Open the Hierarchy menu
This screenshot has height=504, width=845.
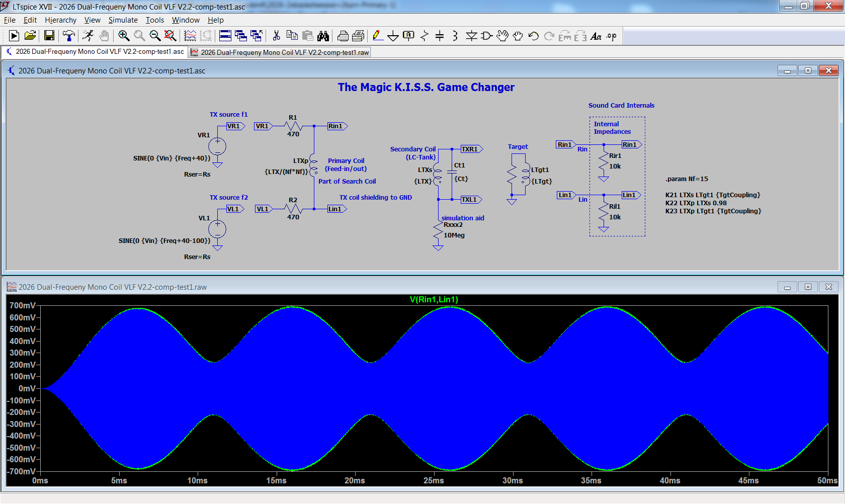coord(60,20)
